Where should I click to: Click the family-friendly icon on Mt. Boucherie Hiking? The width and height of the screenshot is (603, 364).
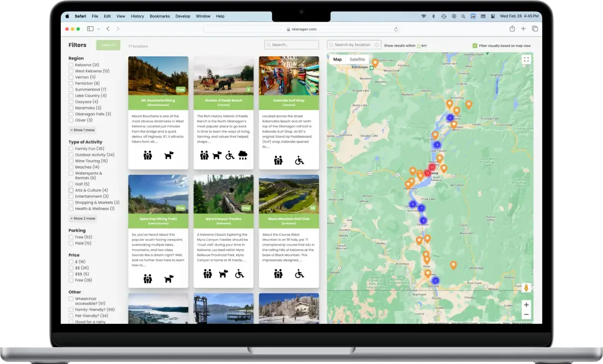[147, 156]
